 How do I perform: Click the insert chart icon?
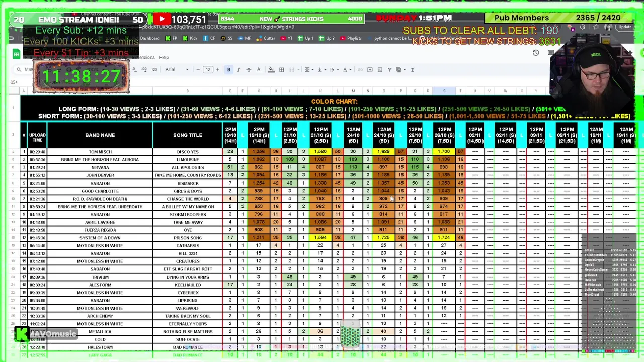tap(380, 70)
